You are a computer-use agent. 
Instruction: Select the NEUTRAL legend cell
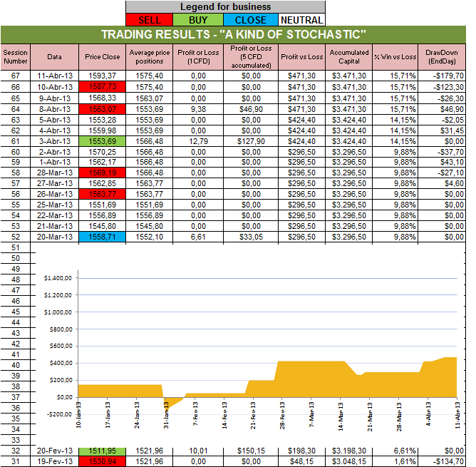301,20
